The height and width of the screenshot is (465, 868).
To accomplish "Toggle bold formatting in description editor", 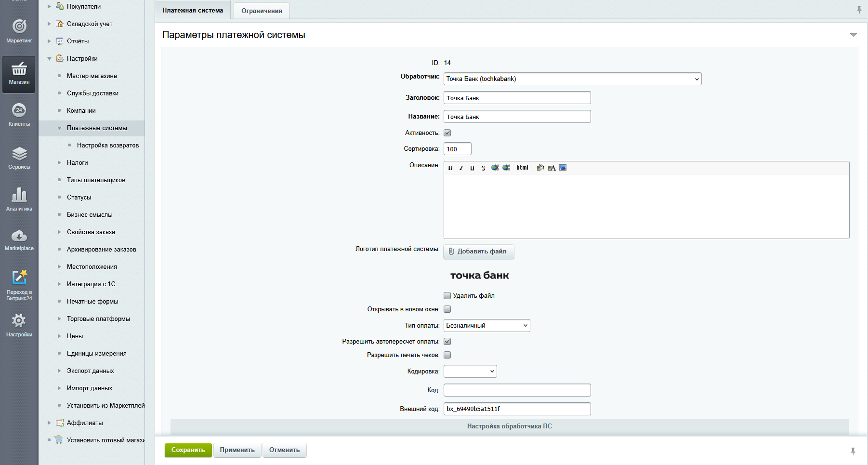I will point(450,168).
